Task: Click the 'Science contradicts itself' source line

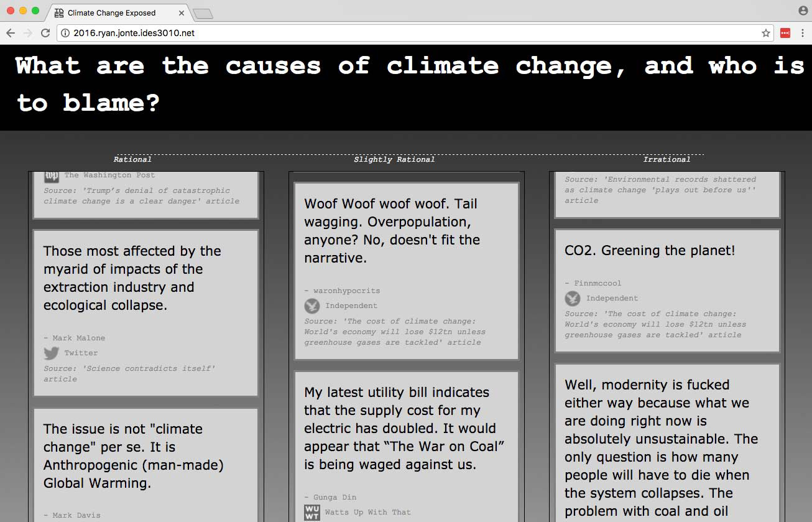Action: pyautogui.click(x=129, y=373)
